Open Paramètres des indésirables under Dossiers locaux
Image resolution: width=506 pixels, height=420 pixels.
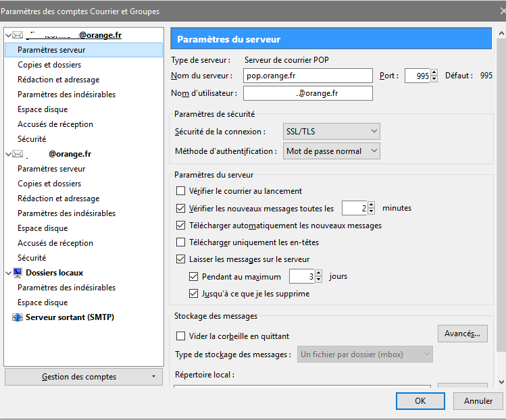click(66, 288)
